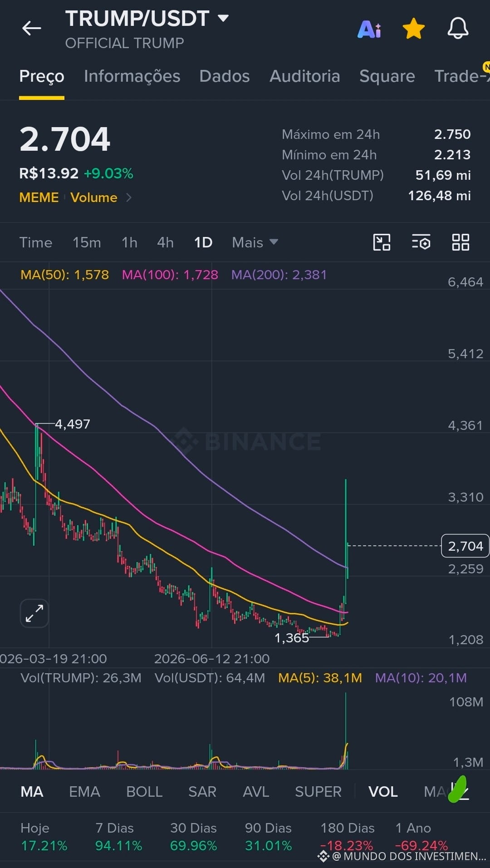Tap the big 2.704 last price
The width and height of the screenshot is (490, 868).
click(65, 139)
